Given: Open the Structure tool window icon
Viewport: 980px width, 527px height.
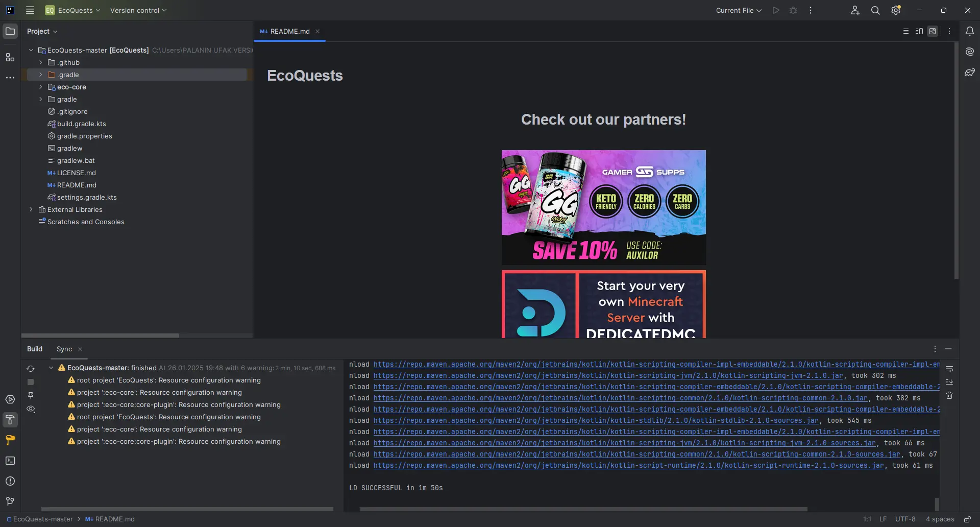Looking at the screenshot, I should [x=10, y=57].
